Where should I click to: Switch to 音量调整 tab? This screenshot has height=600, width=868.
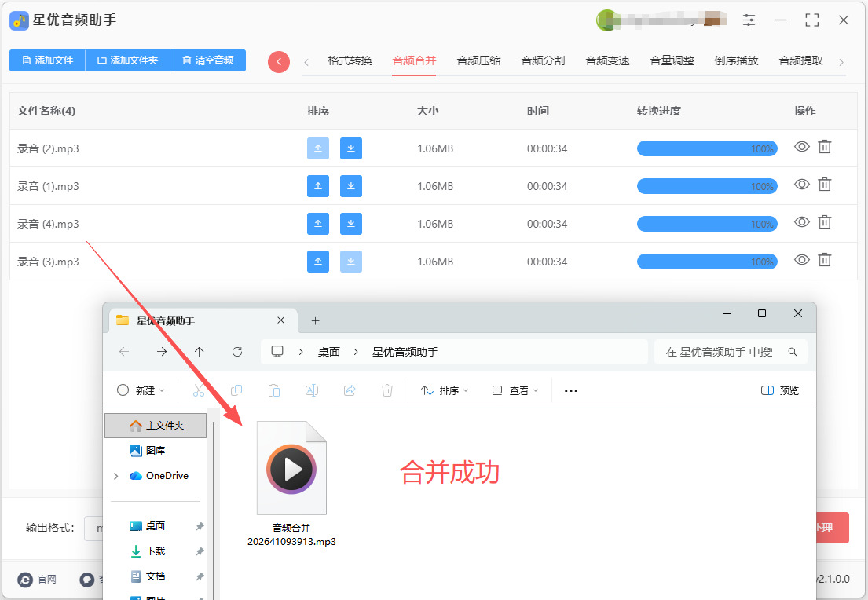coord(672,61)
